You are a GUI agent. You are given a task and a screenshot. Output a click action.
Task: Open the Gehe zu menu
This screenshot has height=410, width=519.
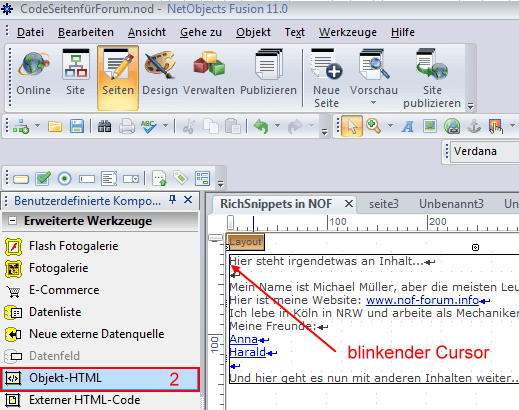tap(201, 32)
